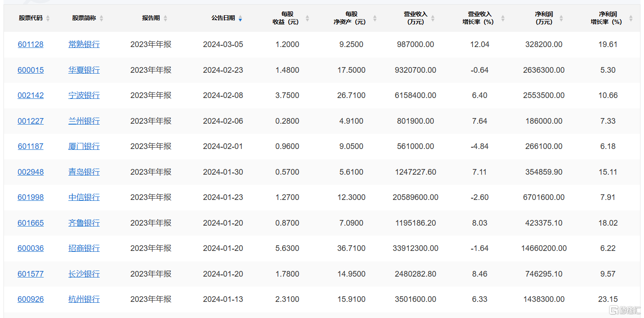Open stock code 002142 link

pyautogui.click(x=30, y=95)
